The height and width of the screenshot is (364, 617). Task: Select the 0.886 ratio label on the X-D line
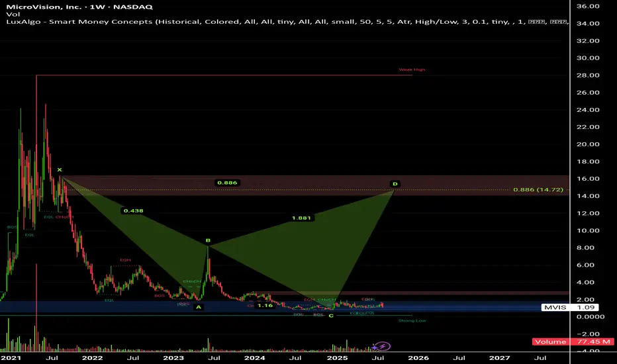pyautogui.click(x=228, y=183)
